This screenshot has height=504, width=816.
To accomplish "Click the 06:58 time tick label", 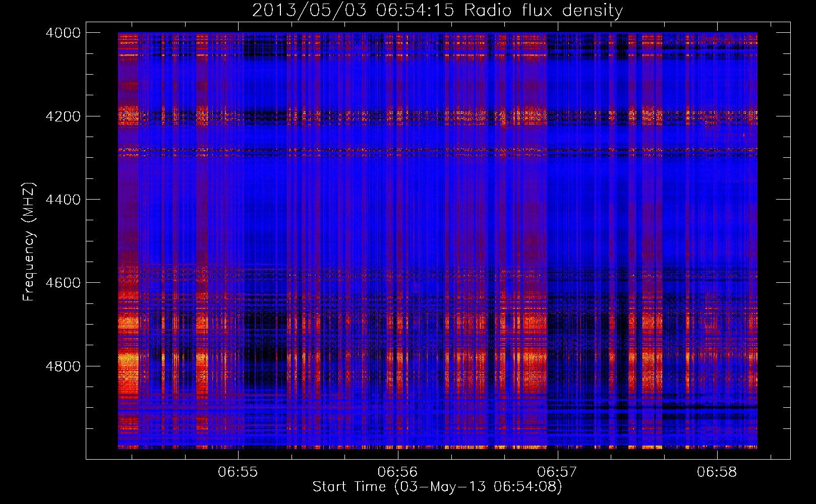I will point(717,472).
